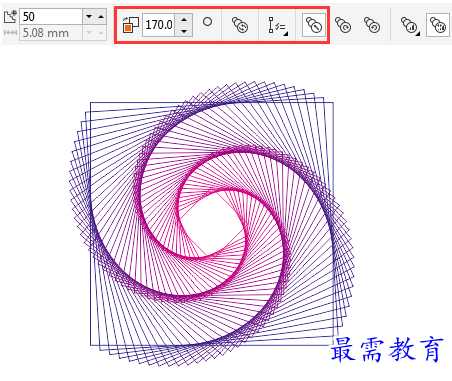Viewport: 452px width, 381px height.
Task: Click the blend spacing icon
Action: [x=10, y=33]
